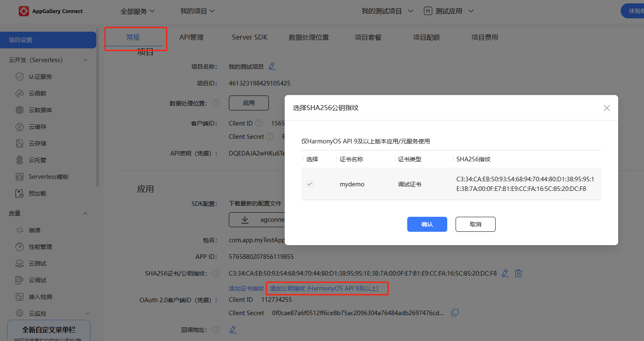Click the 体验 button at top right
The height and width of the screenshot is (341, 644).
click(633, 11)
